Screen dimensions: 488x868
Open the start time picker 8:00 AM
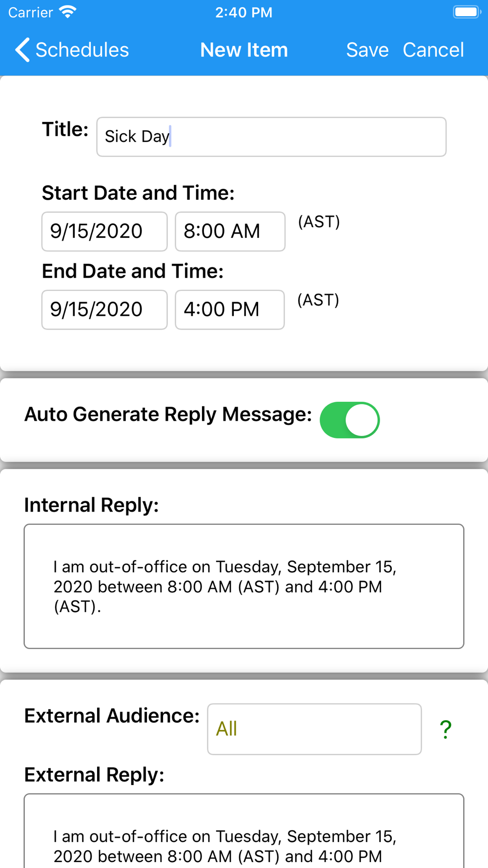coord(230,231)
